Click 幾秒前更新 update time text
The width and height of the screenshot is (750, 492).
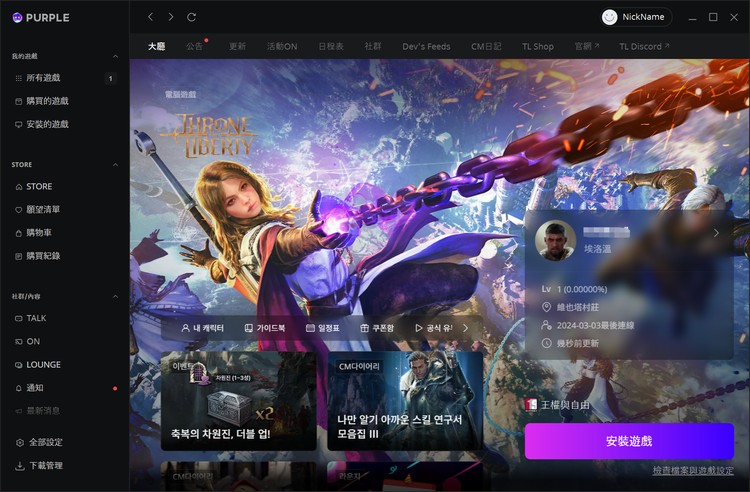(x=577, y=343)
